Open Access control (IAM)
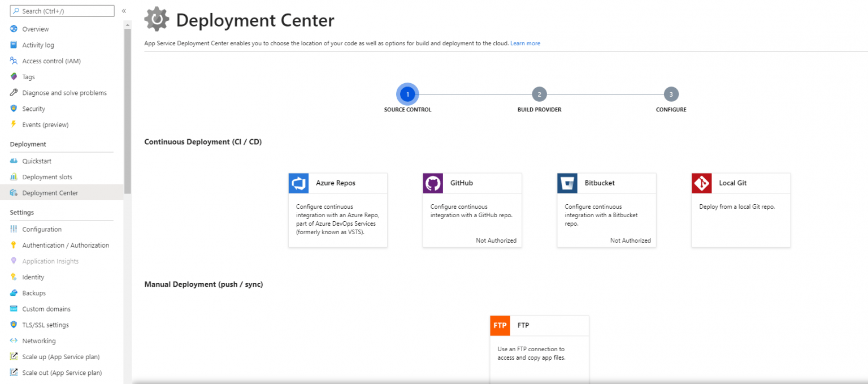 click(x=51, y=61)
